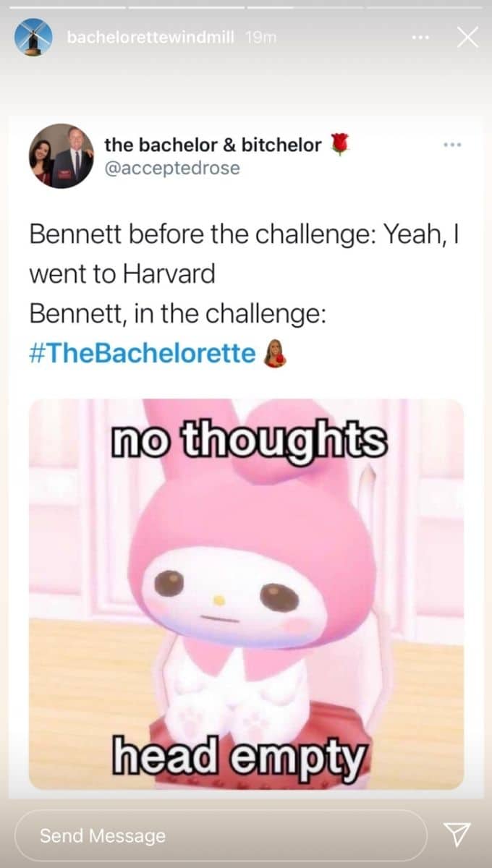Share story via paper plane icon

[x=457, y=835]
